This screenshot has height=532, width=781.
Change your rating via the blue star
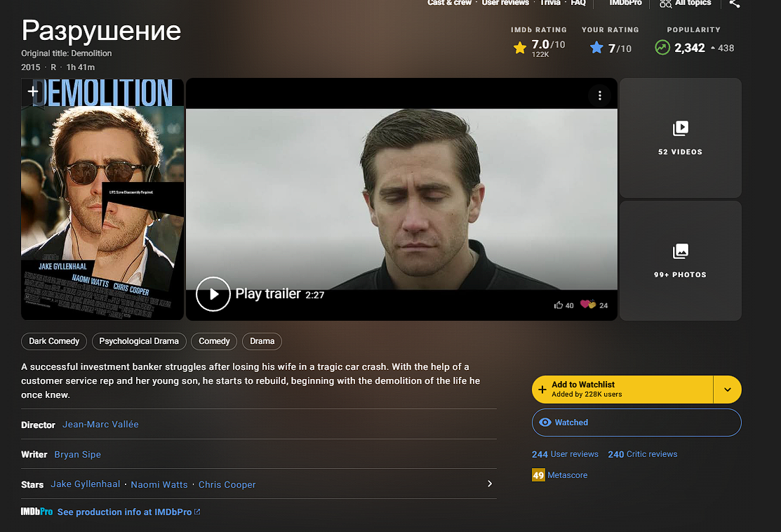tap(596, 48)
